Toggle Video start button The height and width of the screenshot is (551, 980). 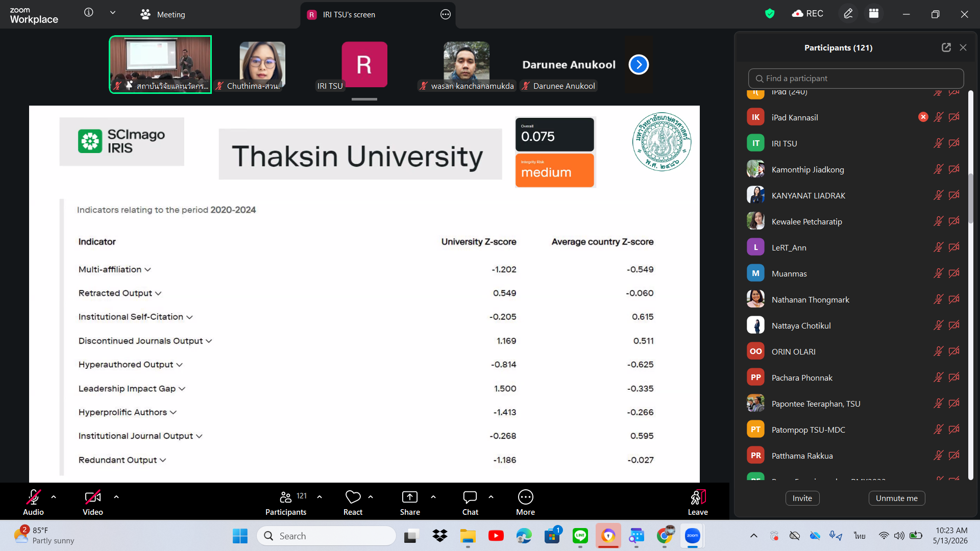point(93,503)
